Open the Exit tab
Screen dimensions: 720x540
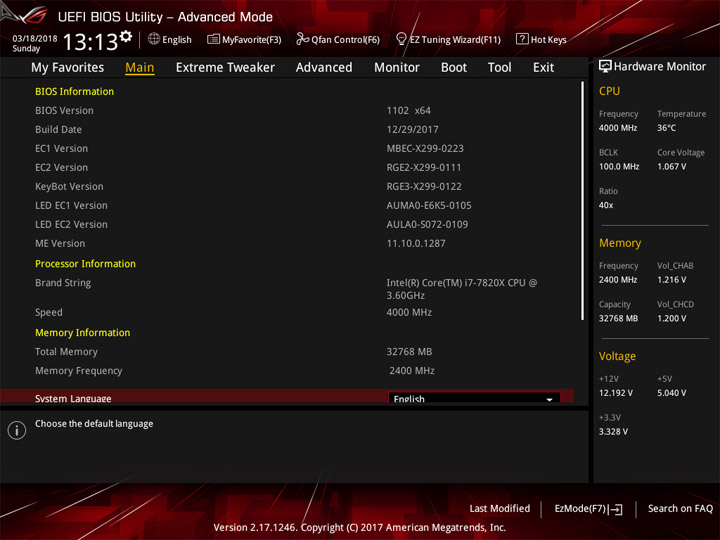(x=543, y=68)
